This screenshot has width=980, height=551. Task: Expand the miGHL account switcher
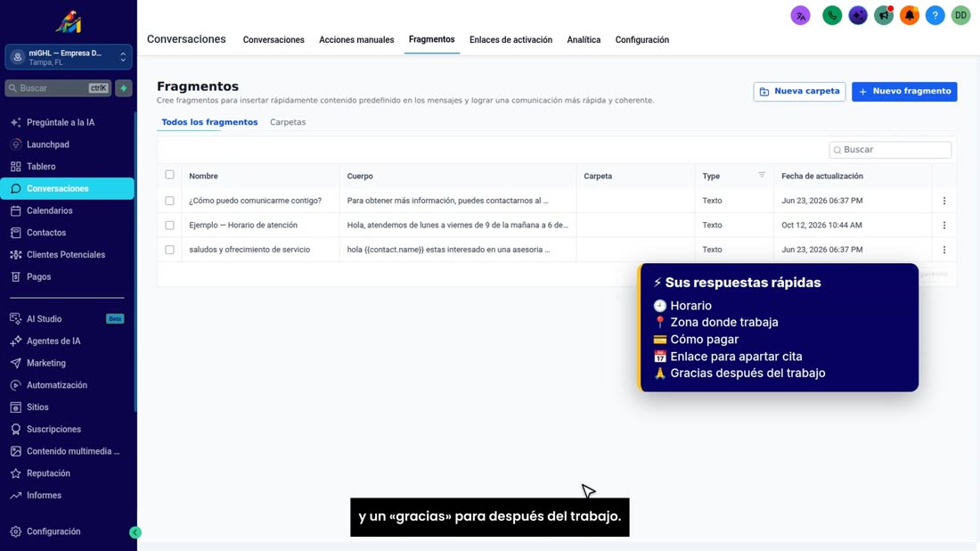click(x=68, y=57)
